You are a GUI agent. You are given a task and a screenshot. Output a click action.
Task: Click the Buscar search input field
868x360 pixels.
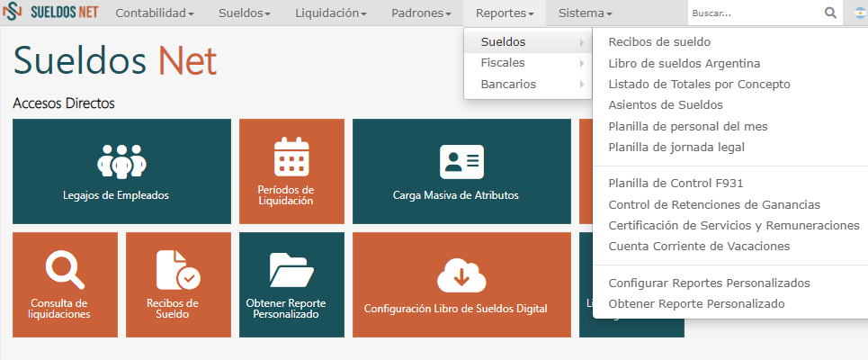(755, 13)
